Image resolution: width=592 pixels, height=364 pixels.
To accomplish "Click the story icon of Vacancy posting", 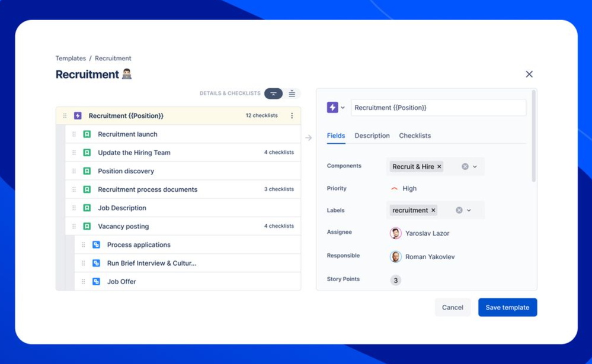I will point(87,226).
